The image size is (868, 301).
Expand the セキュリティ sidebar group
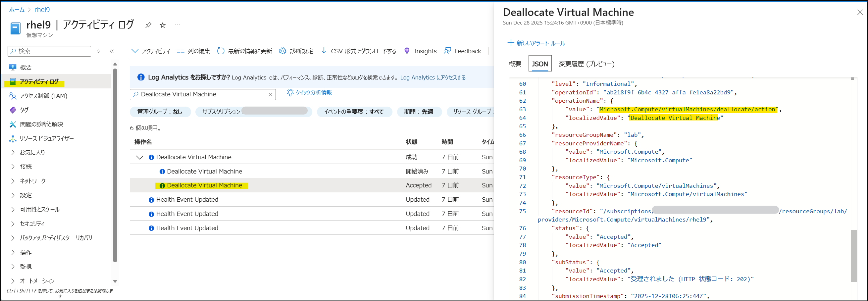(x=13, y=224)
